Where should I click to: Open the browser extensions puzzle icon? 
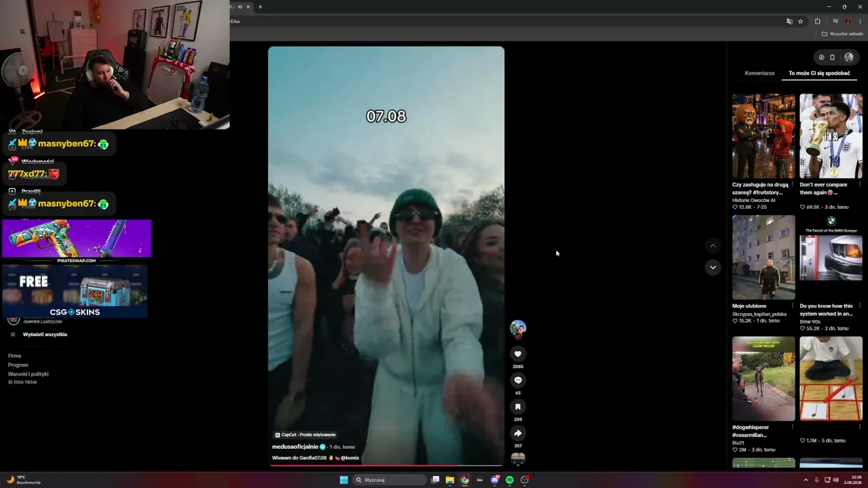pos(817,22)
